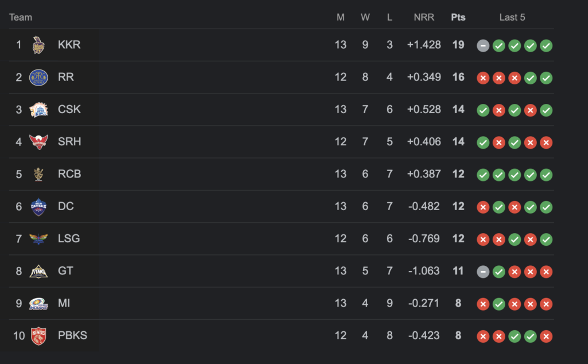Click the Team column header
This screenshot has height=364, width=588.
[x=21, y=17]
